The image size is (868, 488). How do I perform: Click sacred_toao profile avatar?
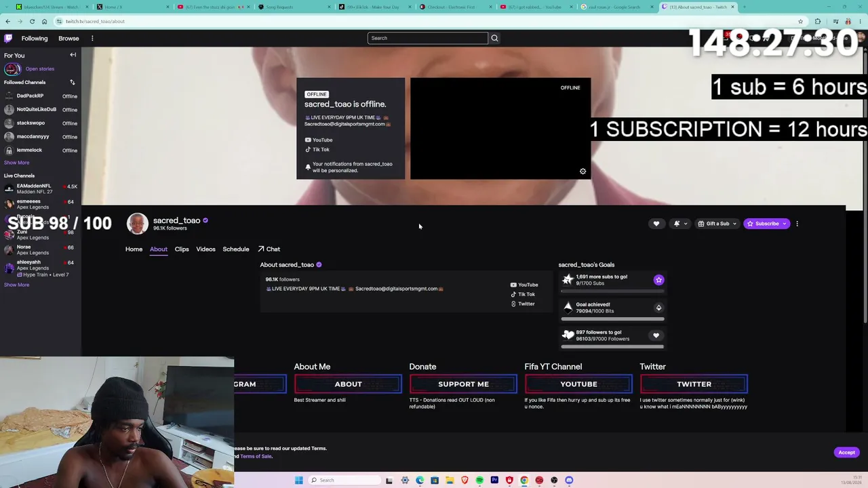coord(137,224)
